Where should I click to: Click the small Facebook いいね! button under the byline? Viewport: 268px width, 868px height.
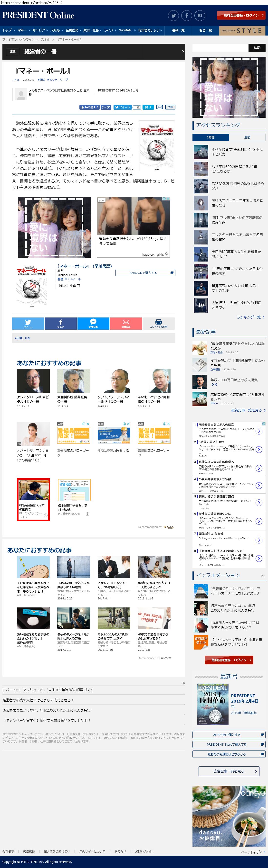tap(89, 107)
